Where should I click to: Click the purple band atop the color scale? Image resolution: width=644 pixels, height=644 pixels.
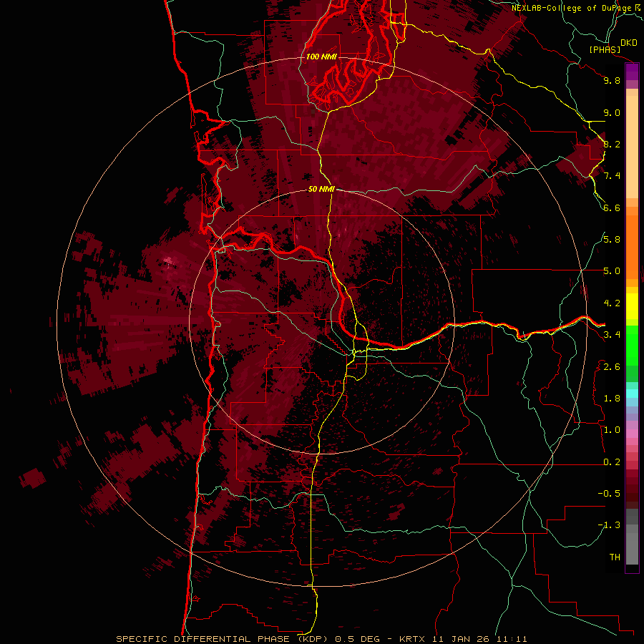632,72
